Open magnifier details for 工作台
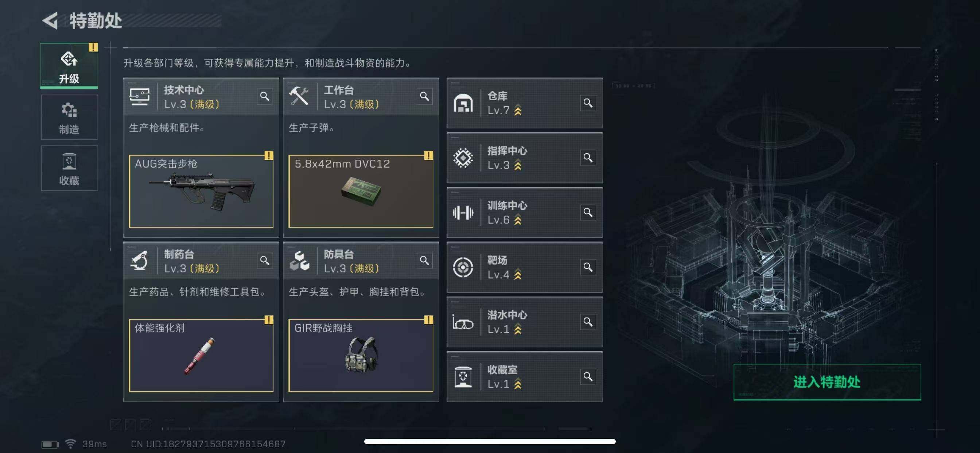This screenshot has height=453, width=980. point(425,96)
